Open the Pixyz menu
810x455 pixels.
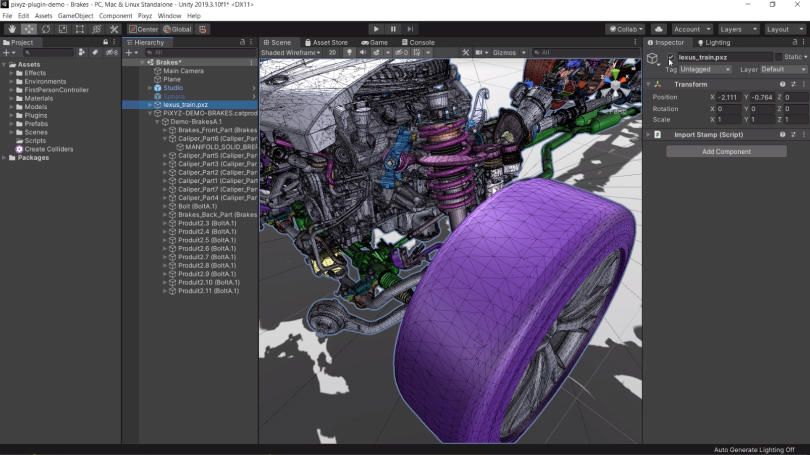pyautogui.click(x=145, y=16)
